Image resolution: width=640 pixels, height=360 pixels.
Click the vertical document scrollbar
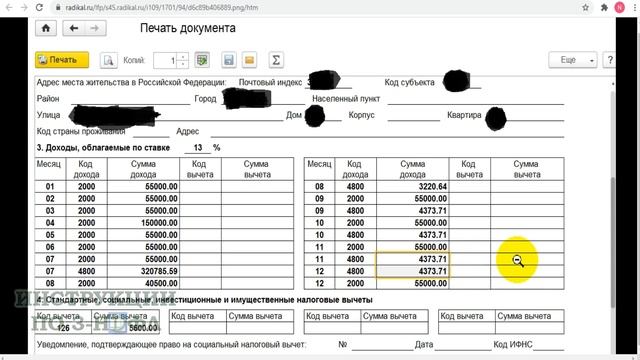pos(613,241)
